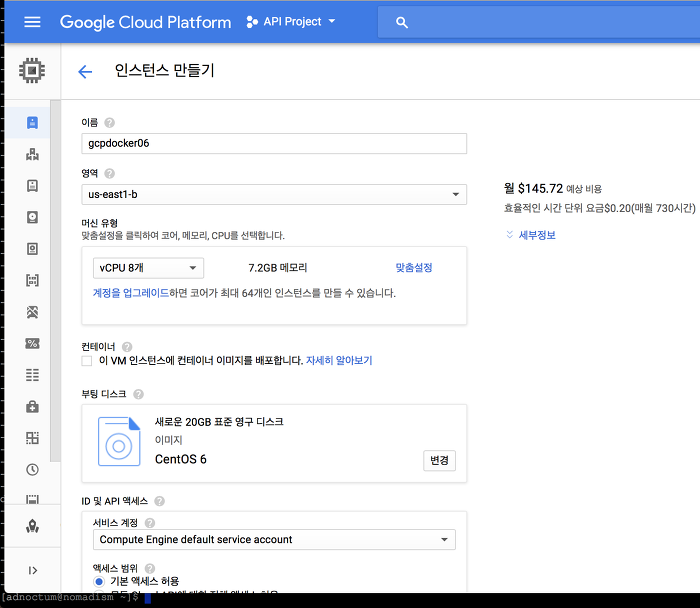The image size is (700, 608).
Task: Open the crossed-tools sidebar icon below Images
Action: 32,312
